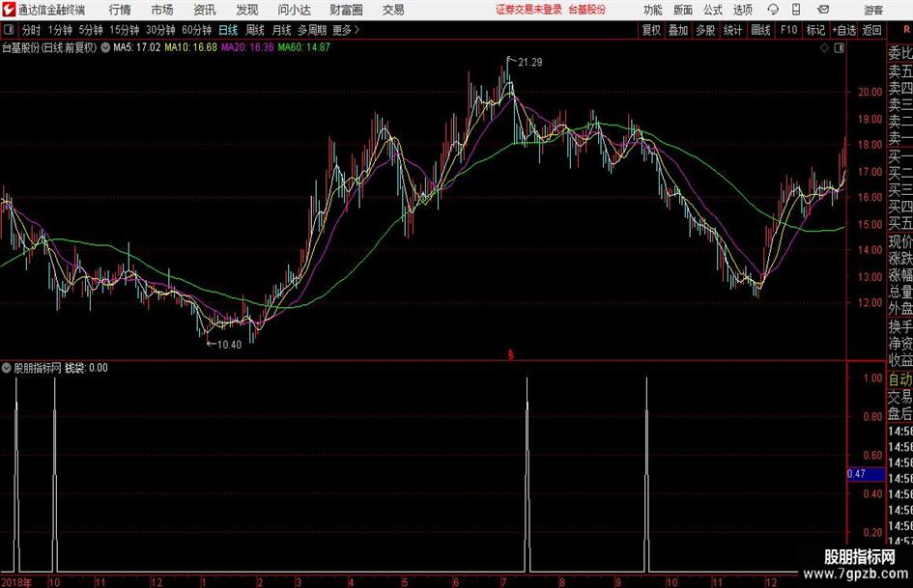
Task: Open the mail envelope icon
Action: tap(823, 10)
